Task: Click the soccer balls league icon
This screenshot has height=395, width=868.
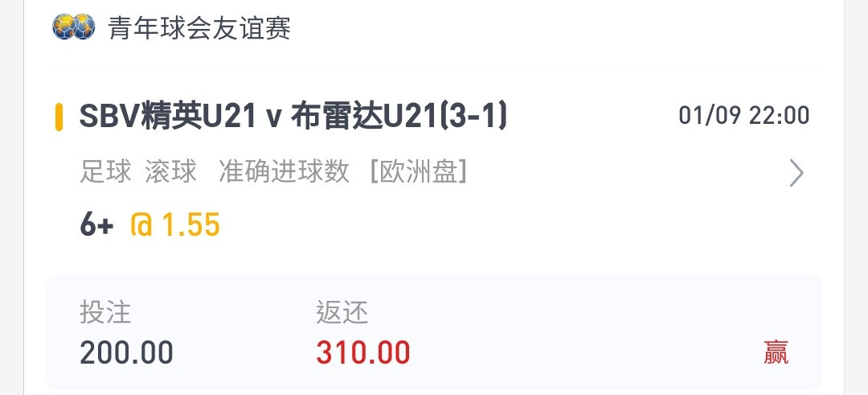Action: click(x=74, y=27)
